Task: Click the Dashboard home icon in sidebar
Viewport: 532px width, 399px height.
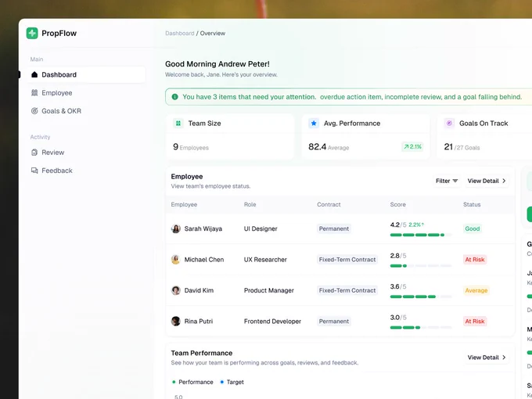Action: 34,74
